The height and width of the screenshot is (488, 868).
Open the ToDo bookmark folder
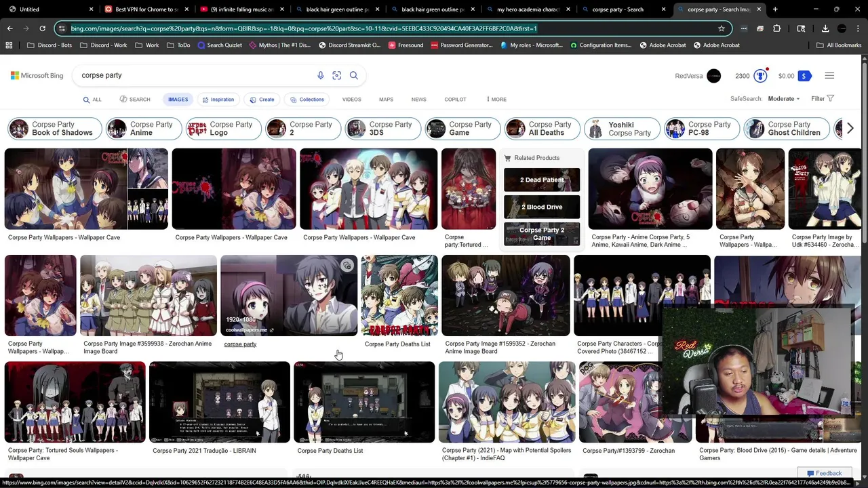(x=178, y=45)
